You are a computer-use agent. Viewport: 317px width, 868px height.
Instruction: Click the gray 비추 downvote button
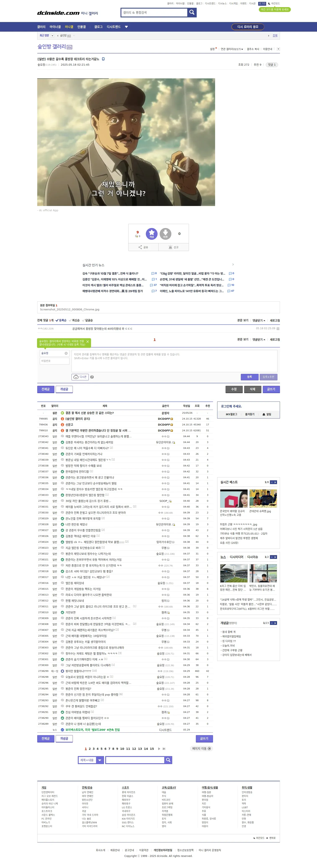166,233
